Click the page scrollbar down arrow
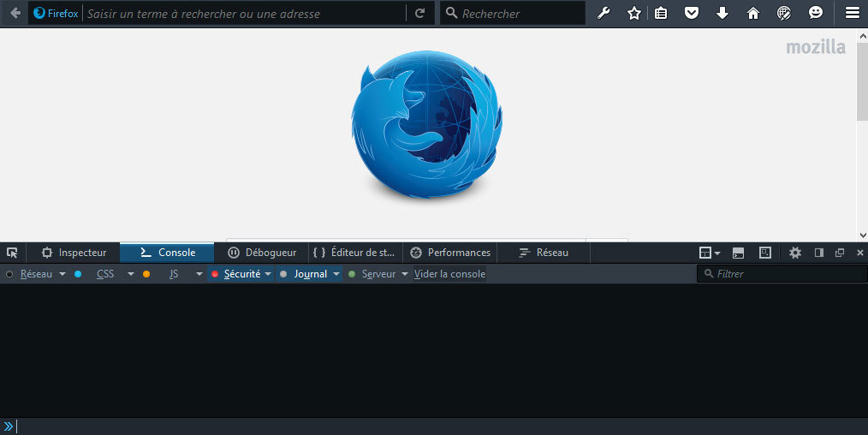This screenshot has height=435, width=868. coord(863,235)
